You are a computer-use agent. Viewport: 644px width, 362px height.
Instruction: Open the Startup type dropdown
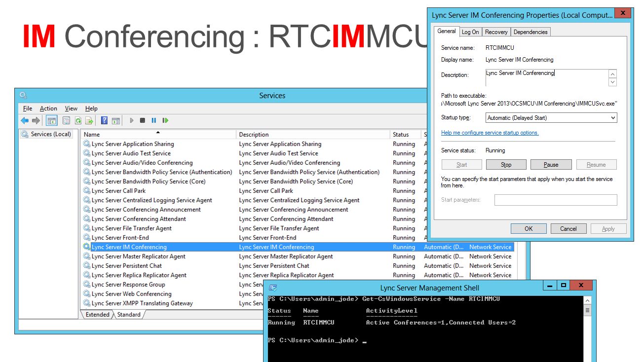551,118
